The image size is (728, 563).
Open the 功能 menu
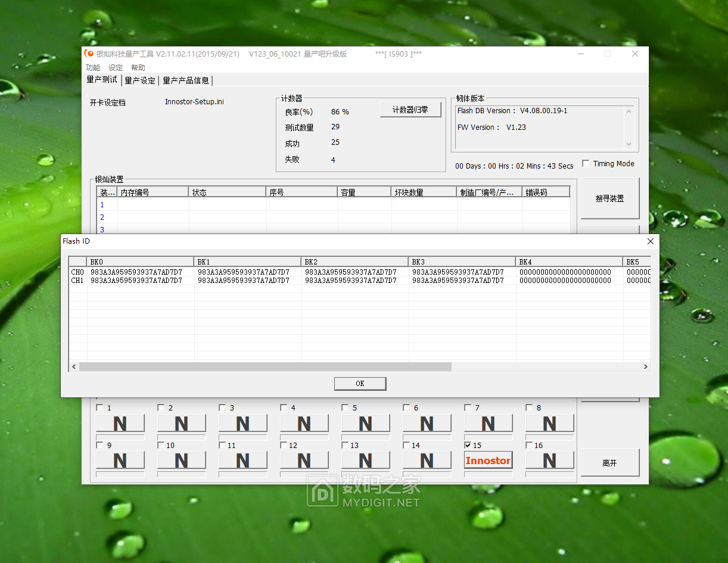tap(93, 68)
